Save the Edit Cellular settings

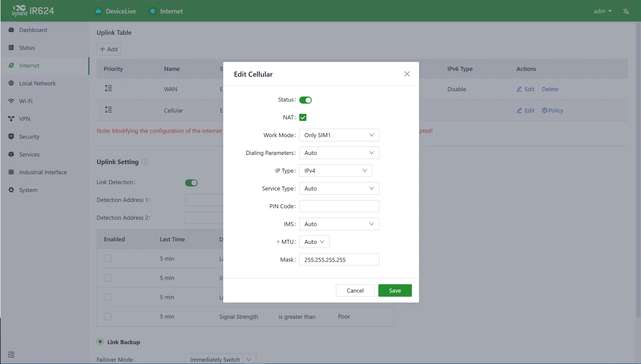coord(395,290)
